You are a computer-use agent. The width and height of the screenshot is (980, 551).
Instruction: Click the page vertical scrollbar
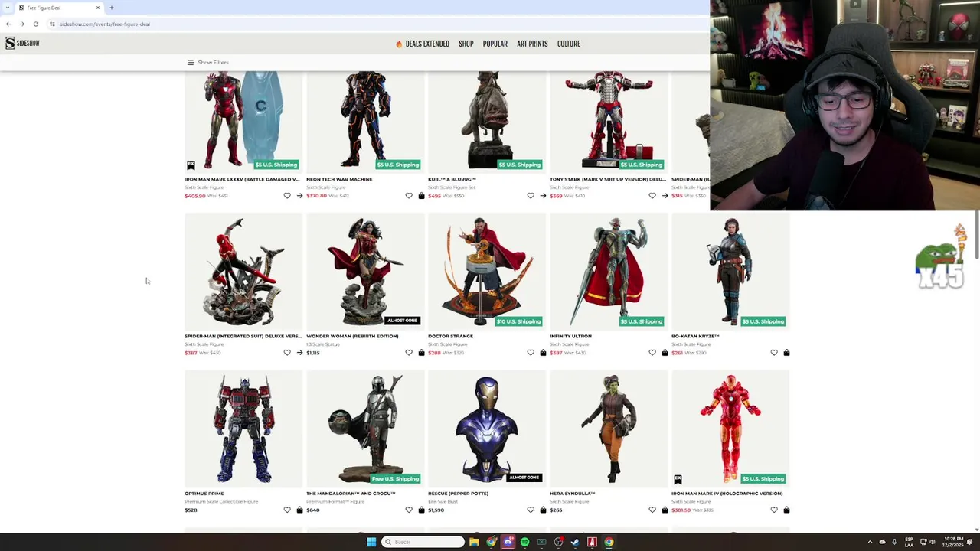pos(977,234)
